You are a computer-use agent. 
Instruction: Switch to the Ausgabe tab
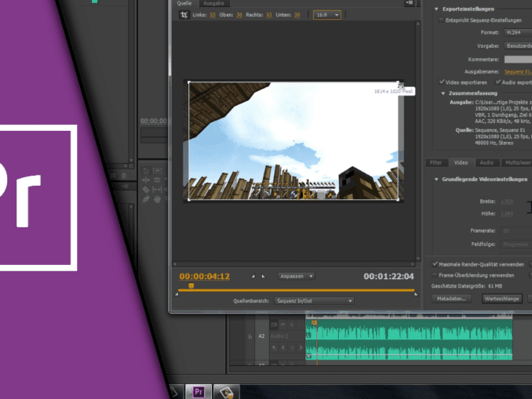point(213,4)
